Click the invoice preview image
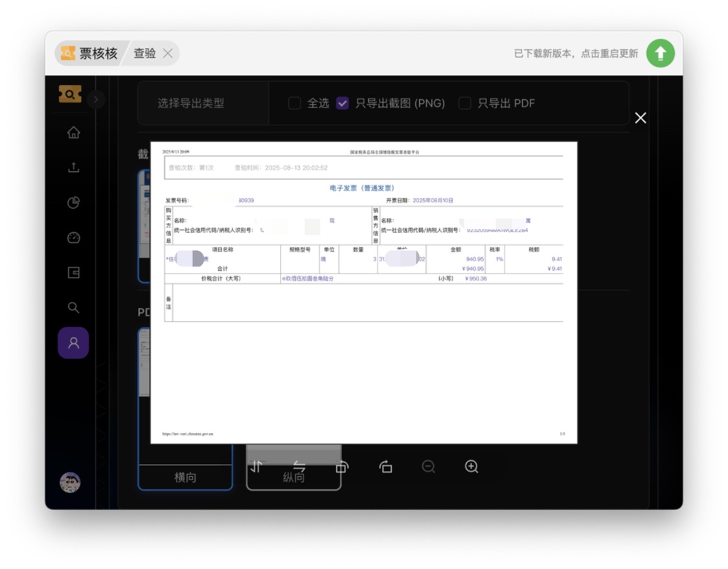This screenshot has height=569, width=728. click(364, 293)
